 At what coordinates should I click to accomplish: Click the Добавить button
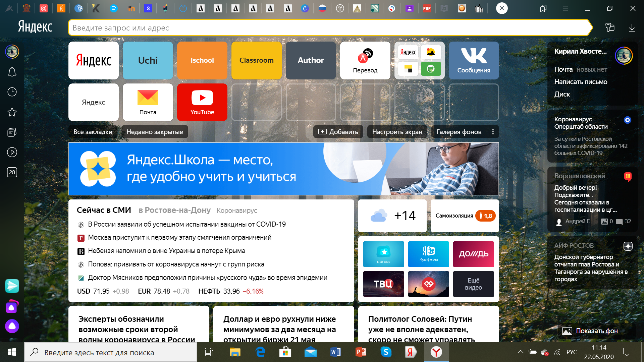(x=338, y=132)
